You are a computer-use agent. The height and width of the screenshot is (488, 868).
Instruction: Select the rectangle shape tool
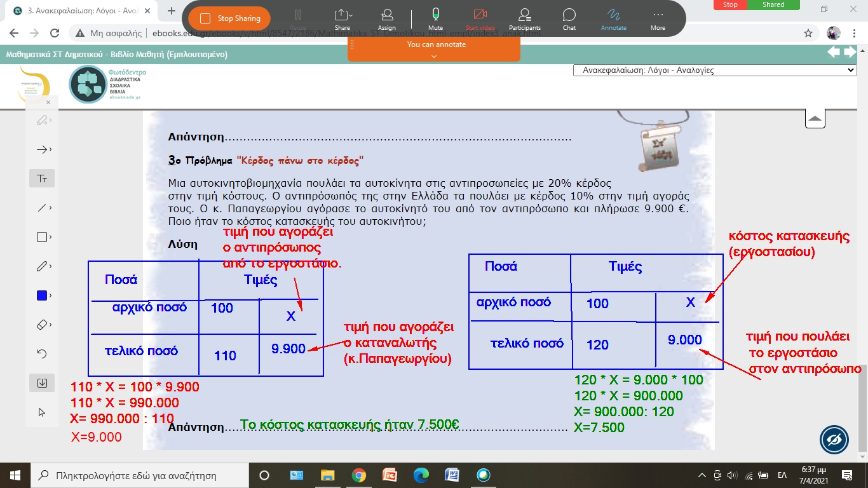[41, 237]
